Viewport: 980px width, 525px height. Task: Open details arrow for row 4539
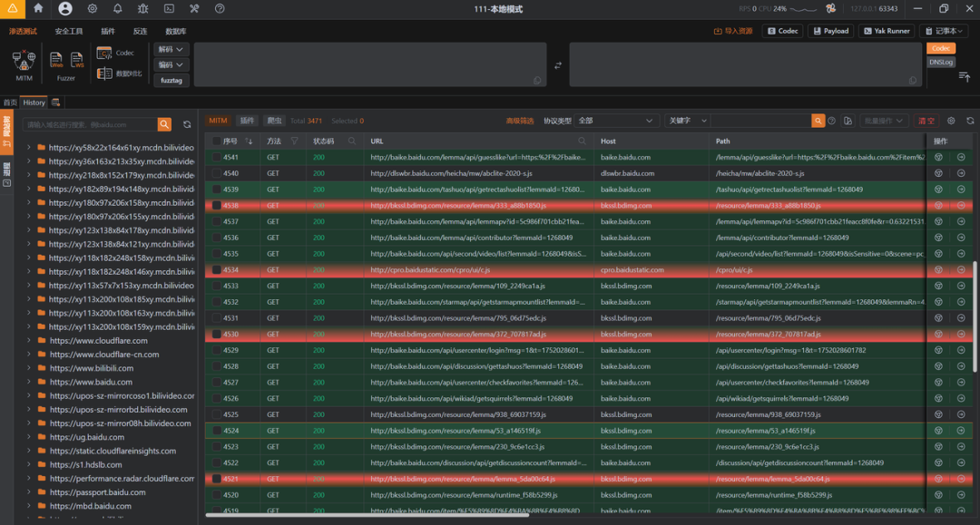click(x=961, y=190)
